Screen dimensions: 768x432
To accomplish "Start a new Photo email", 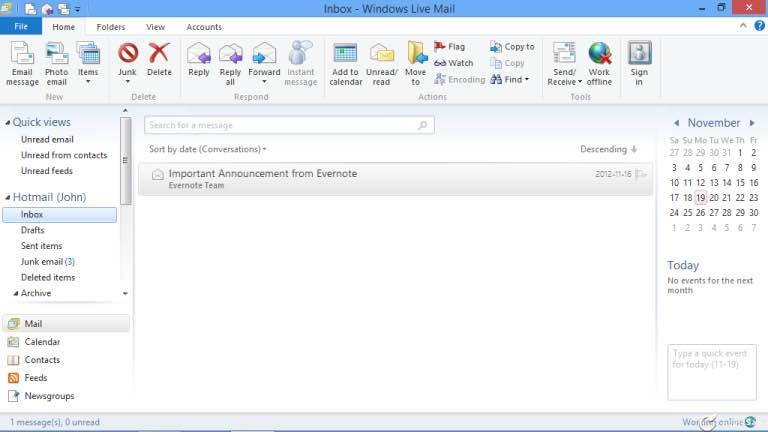I will point(56,64).
